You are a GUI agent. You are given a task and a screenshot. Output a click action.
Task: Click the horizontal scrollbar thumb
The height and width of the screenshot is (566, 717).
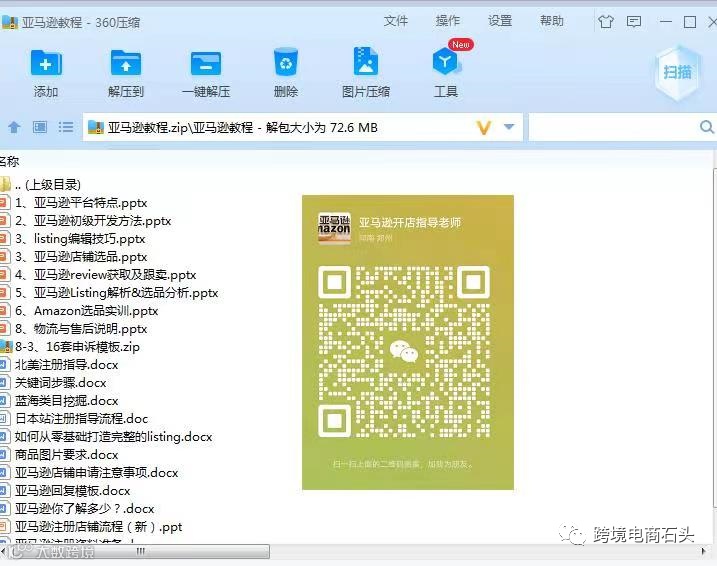coord(140,551)
